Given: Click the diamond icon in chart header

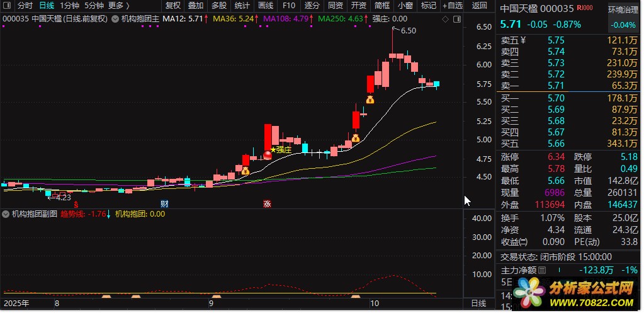Looking at the screenshot, I should (446, 19).
